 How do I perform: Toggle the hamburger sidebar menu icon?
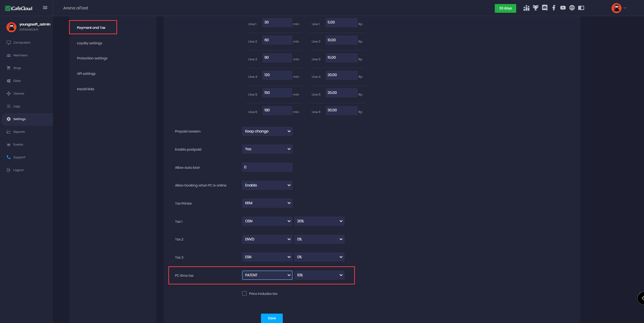tap(45, 8)
